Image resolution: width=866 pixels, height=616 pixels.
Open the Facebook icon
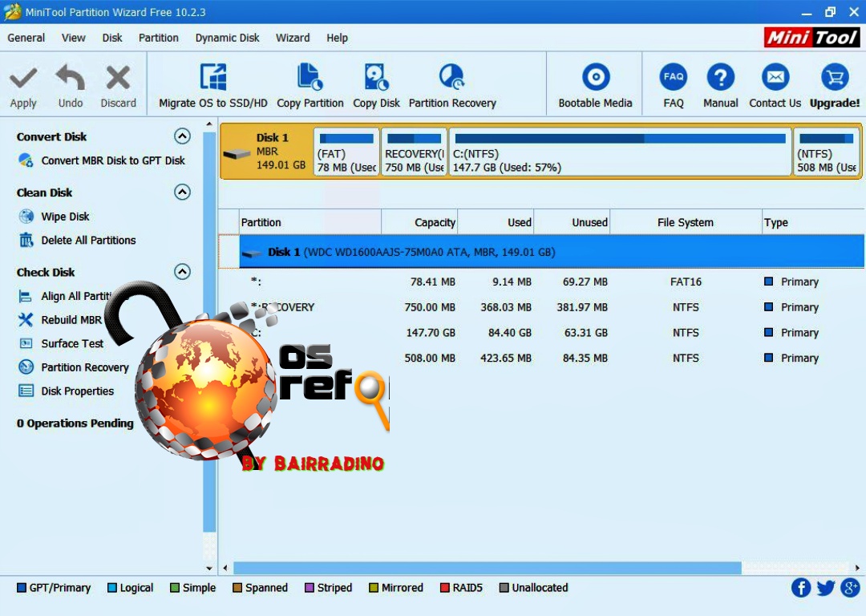(801, 588)
